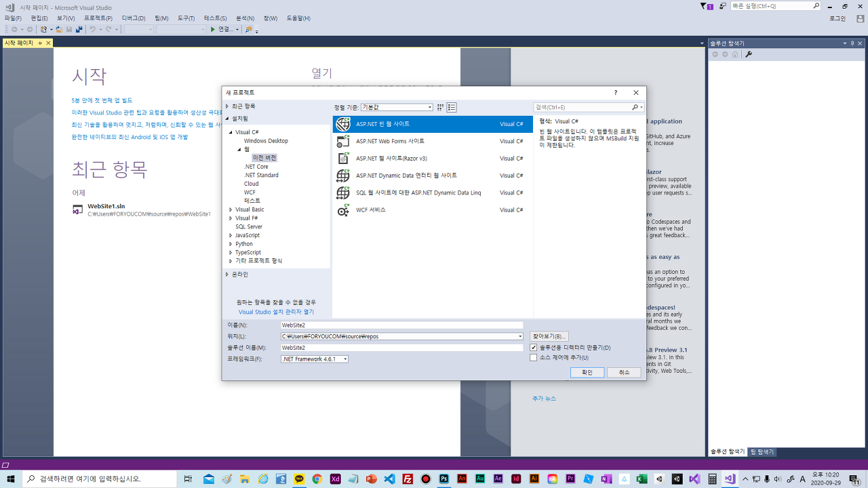Screen dimensions: 868x488
Task: Switch template list to small icons view
Action: [x=440, y=107]
